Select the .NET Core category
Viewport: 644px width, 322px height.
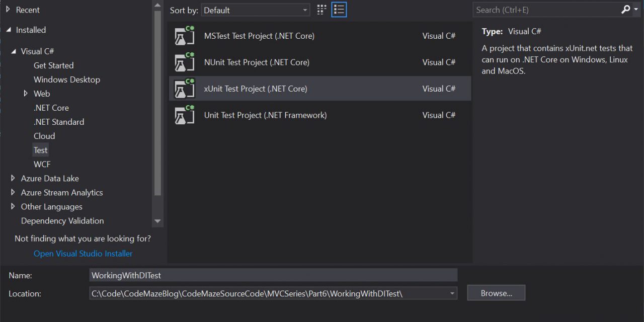(51, 108)
